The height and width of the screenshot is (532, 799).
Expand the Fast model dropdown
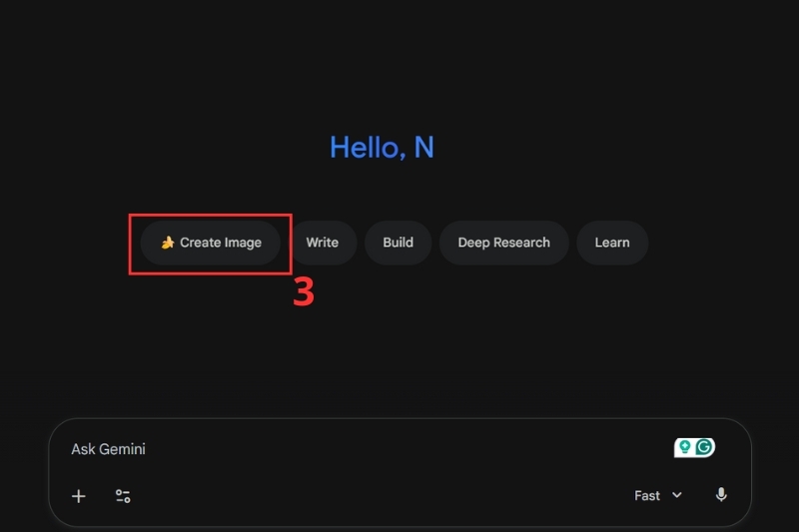tap(658, 495)
